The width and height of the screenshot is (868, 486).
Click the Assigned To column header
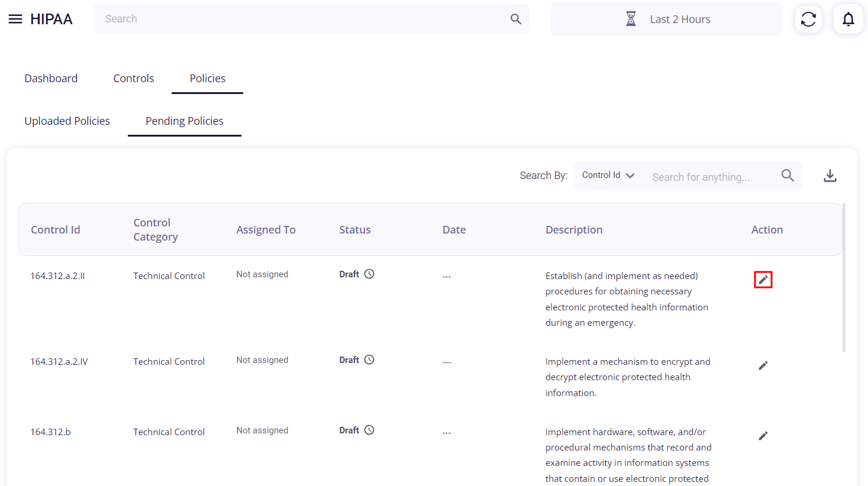point(266,229)
